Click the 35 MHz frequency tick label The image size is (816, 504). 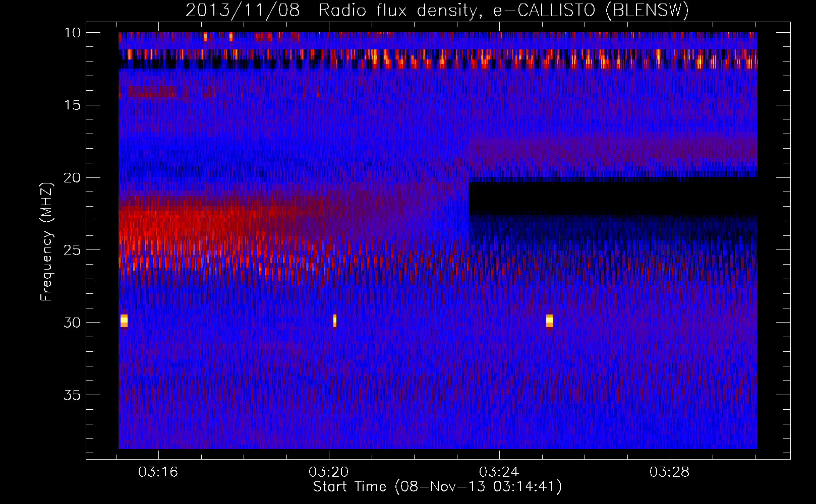(72, 395)
